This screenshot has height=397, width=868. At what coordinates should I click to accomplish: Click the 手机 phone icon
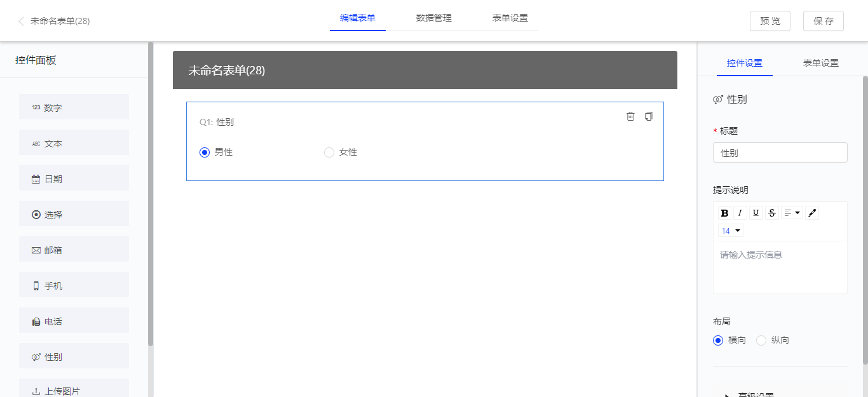pos(36,286)
